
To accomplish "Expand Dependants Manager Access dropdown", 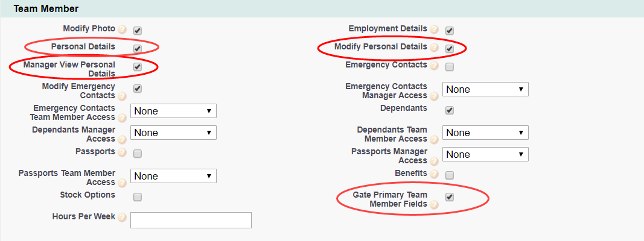I will [173, 133].
